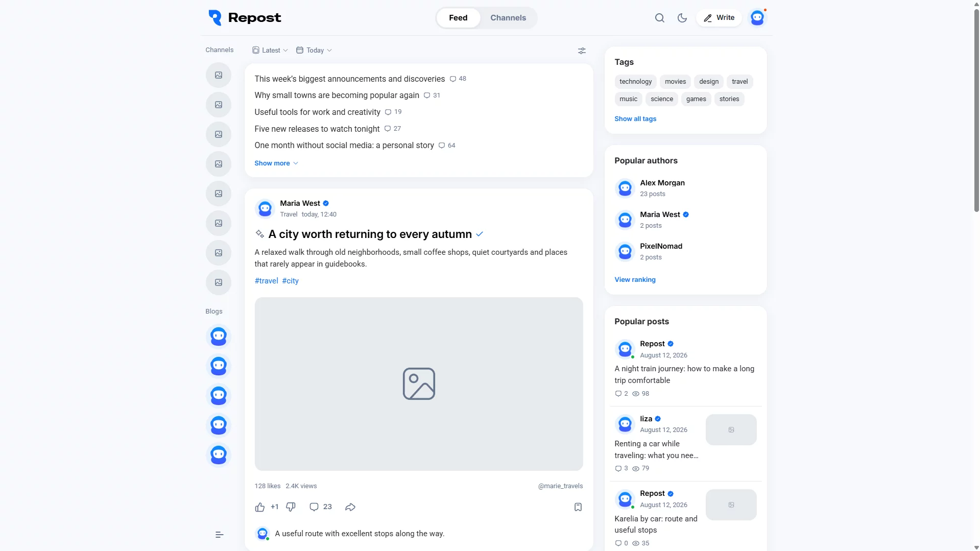Open first channel icon in sidebar
Screen dimensions: 980x551
[219, 75]
